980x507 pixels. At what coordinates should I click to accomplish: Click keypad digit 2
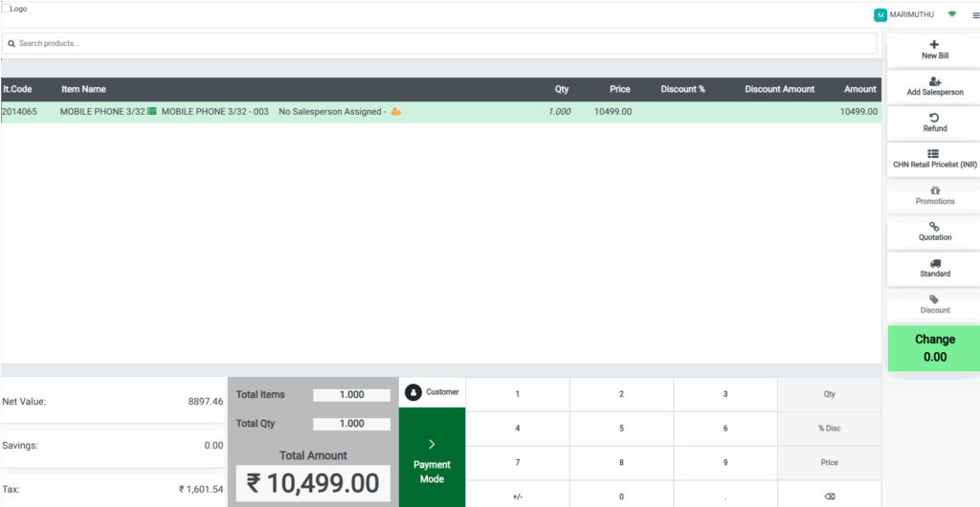pos(621,394)
